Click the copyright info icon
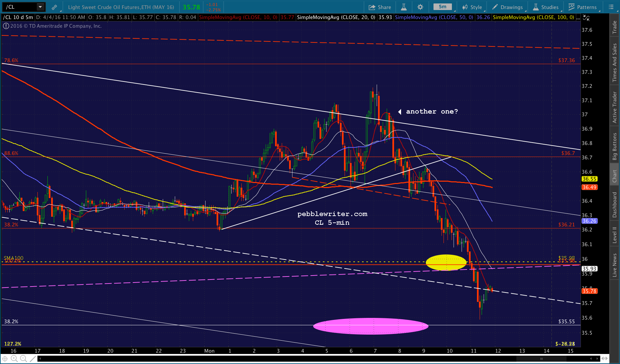The width and height of the screenshot is (620, 364). coord(6,26)
